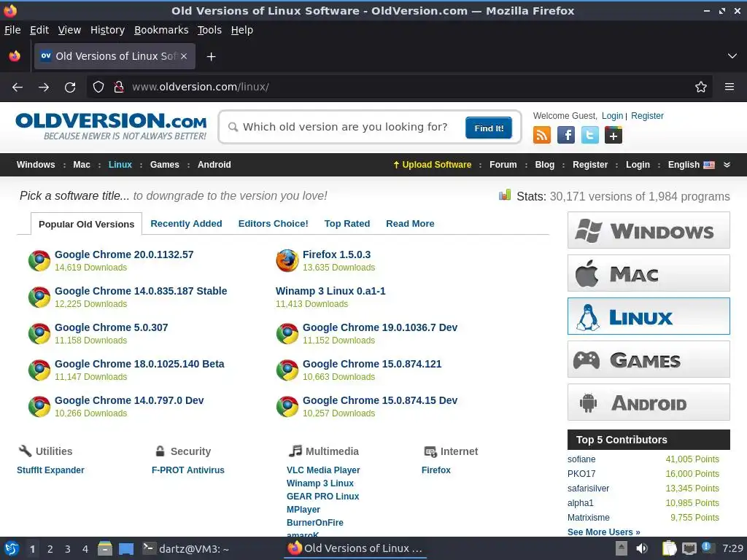Switch to workspace 2 in taskbar
Image resolution: width=747 pixels, height=560 pixels.
50,549
